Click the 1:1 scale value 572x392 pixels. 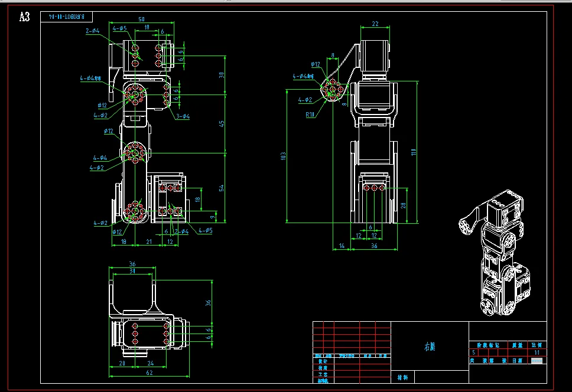coord(537,352)
